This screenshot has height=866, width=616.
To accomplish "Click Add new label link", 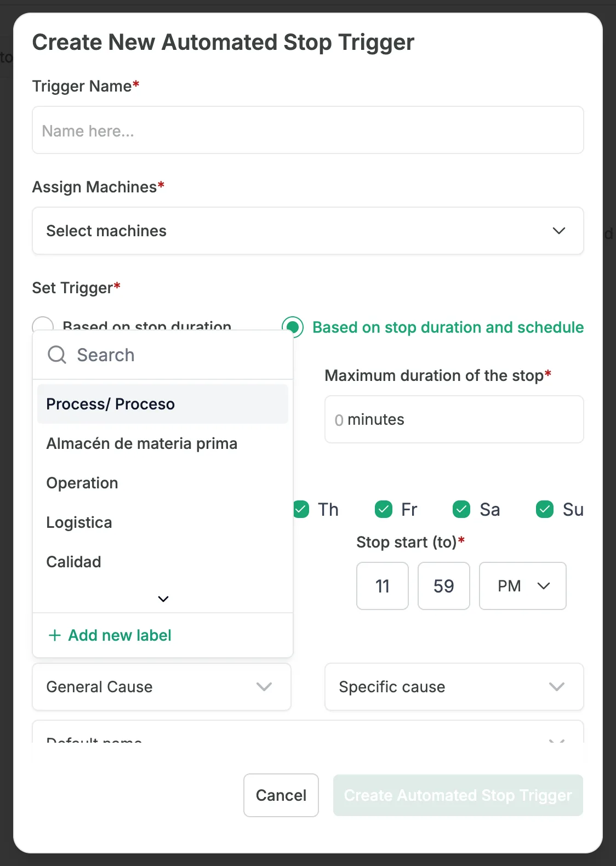I will (x=119, y=635).
